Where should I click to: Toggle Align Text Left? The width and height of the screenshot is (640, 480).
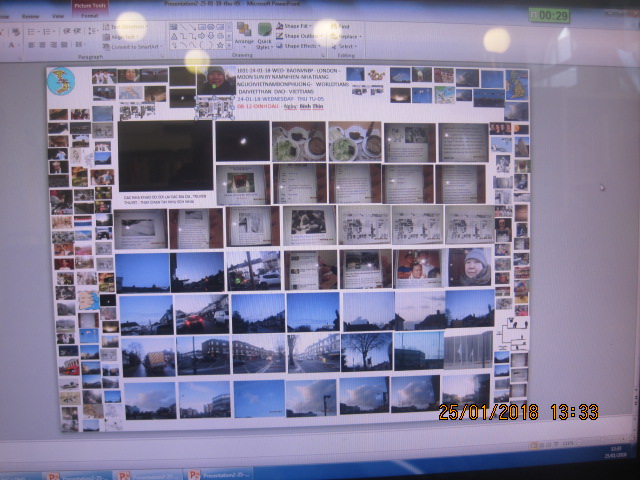point(31,45)
